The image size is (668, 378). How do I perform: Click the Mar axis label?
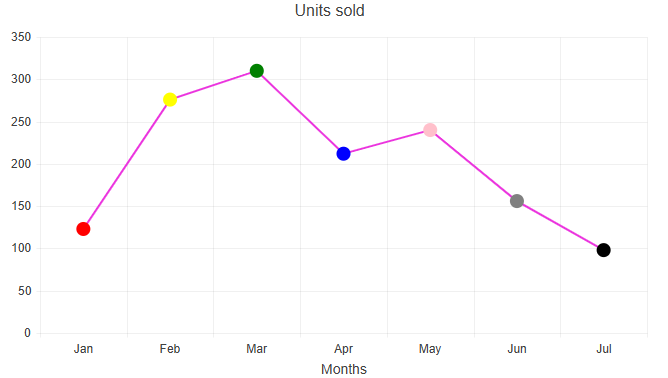[256, 349]
